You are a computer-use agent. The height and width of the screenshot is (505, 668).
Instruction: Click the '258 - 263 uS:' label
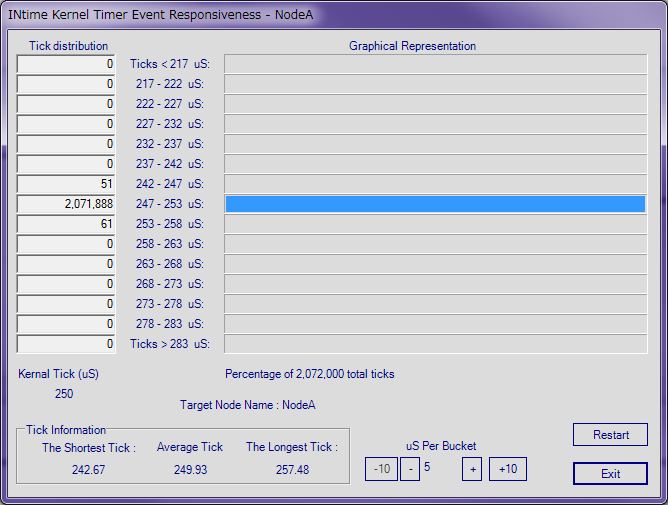tap(170, 244)
